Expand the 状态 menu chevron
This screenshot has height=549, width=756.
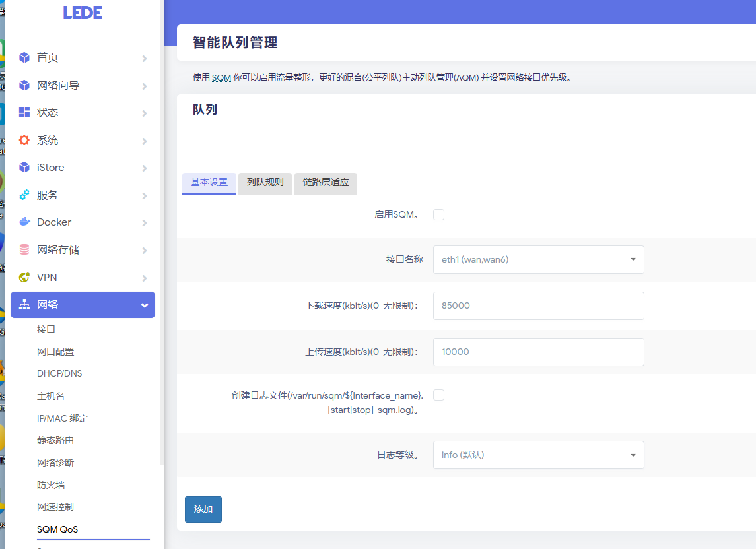coord(145,113)
